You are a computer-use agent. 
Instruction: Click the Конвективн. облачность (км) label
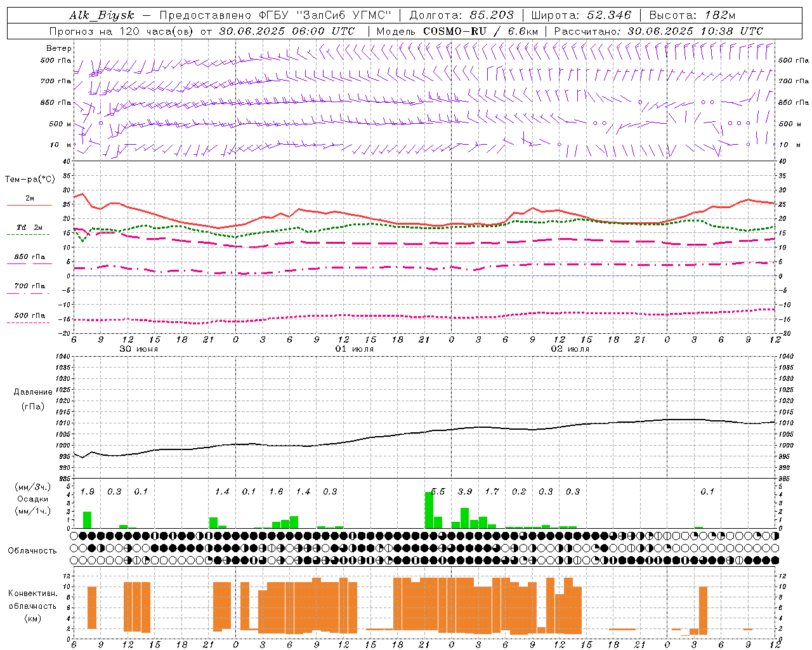[32, 606]
